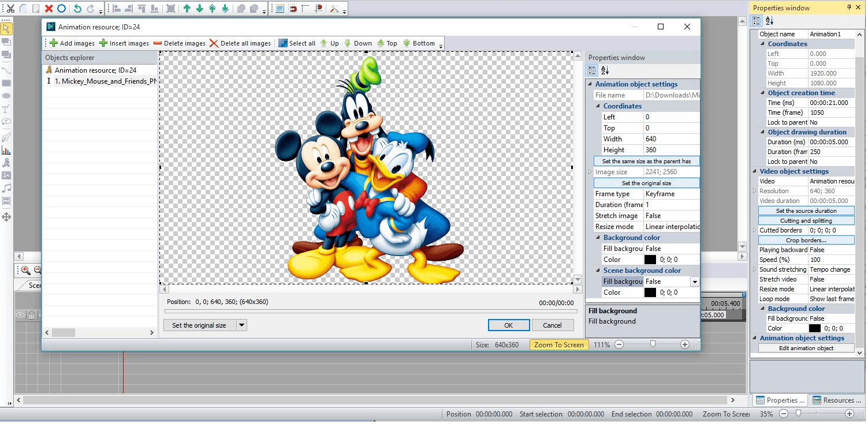Click Crop borders button in right Properties window
The height and width of the screenshot is (424, 868).
click(806, 240)
